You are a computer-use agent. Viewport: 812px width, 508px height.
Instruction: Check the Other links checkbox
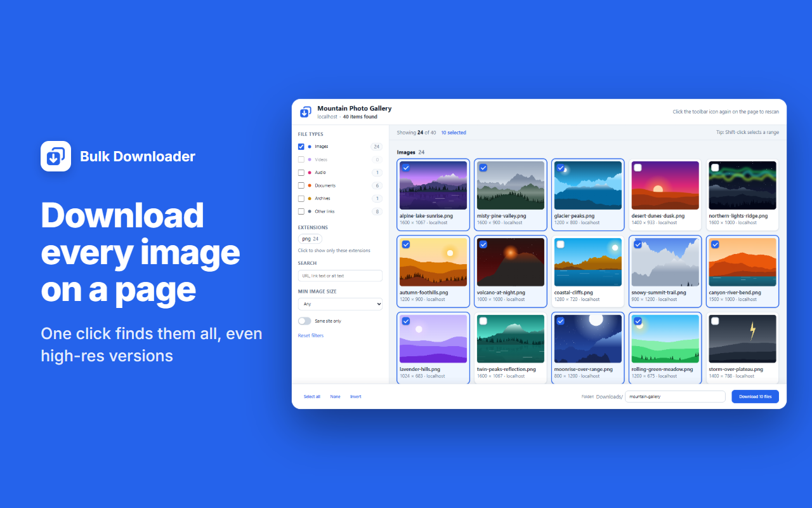tap(301, 211)
